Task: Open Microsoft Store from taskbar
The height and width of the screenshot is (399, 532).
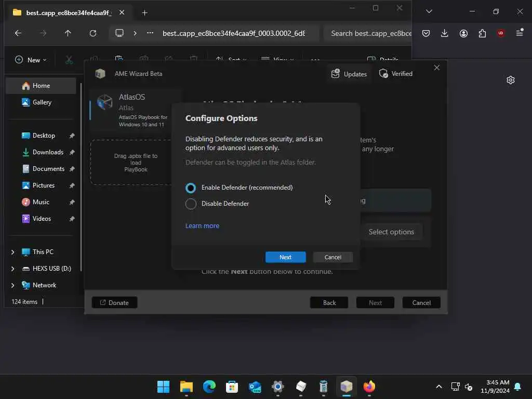Action: point(232,387)
